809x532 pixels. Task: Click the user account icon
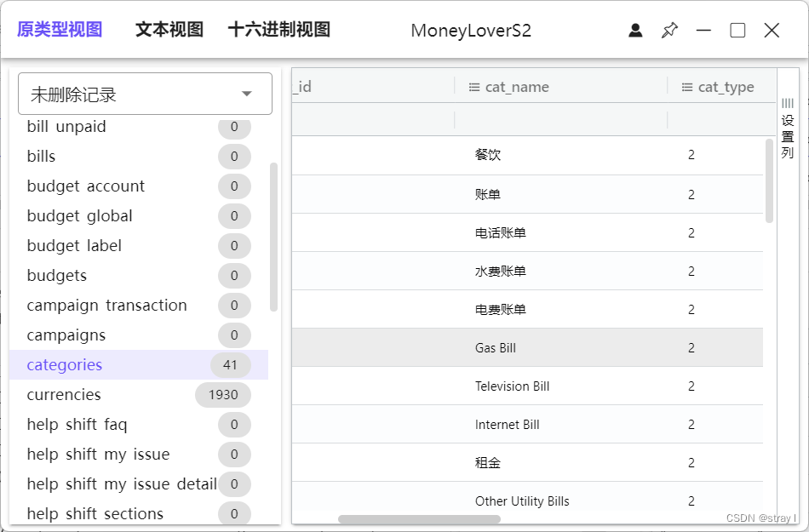coord(635,31)
